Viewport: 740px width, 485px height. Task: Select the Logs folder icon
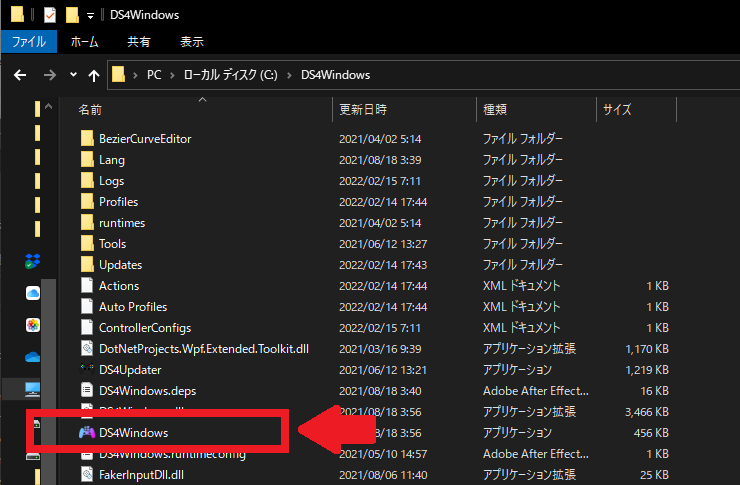[87, 181]
